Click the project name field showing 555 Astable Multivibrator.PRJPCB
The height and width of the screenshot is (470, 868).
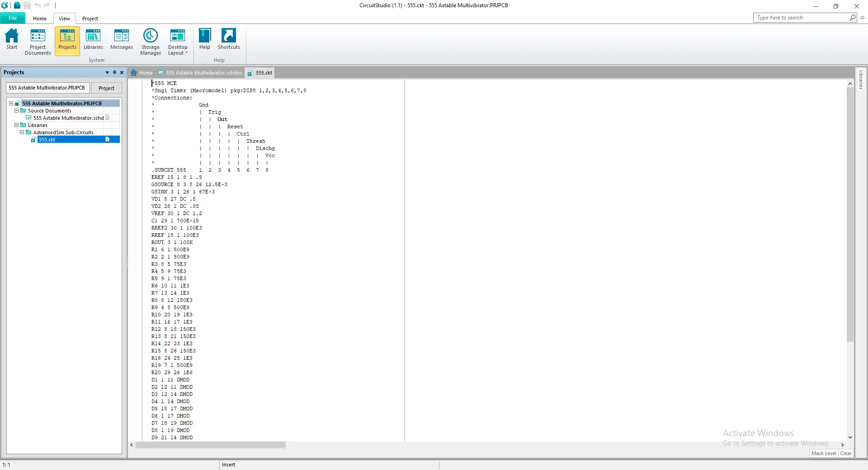point(47,88)
